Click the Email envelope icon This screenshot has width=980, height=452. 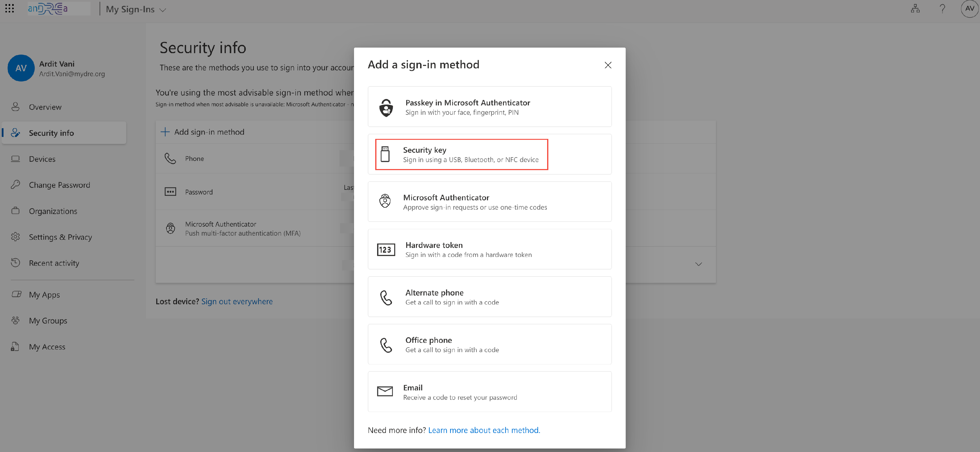tap(385, 392)
